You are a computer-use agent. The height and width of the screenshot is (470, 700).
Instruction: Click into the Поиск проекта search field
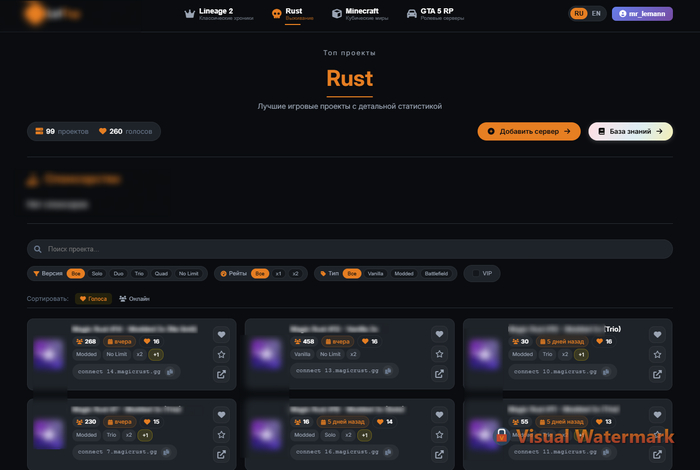[x=350, y=249]
